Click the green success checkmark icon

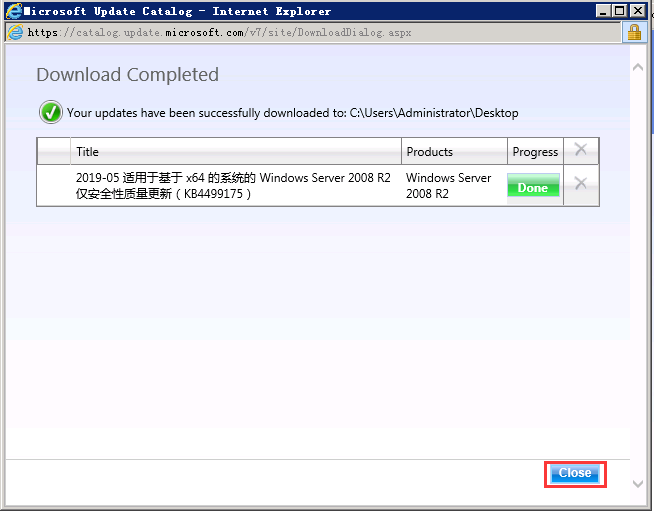[50, 113]
